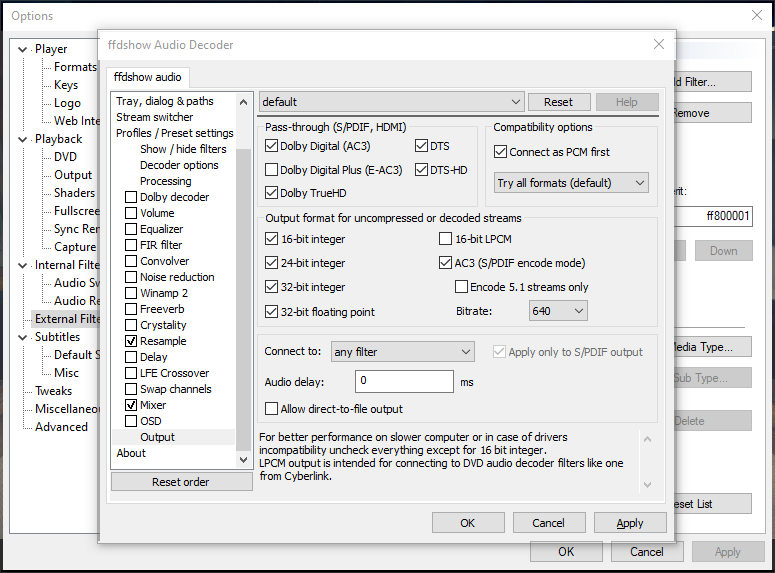Image resolution: width=775 pixels, height=573 pixels.
Task: Select Keys in the Options tree
Action: click(x=66, y=85)
